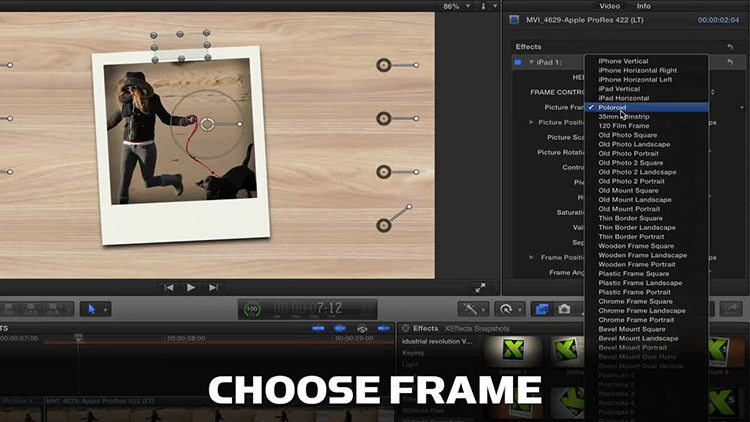Image resolution: width=750 pixels, height=422 pixels.
Task: Enter full-screen viewer mode
Action: coord(480,288)
